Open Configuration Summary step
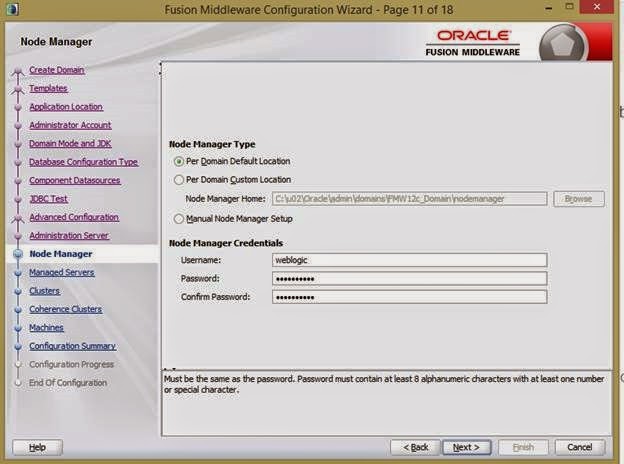624x464 pixels. coord(72,346)
